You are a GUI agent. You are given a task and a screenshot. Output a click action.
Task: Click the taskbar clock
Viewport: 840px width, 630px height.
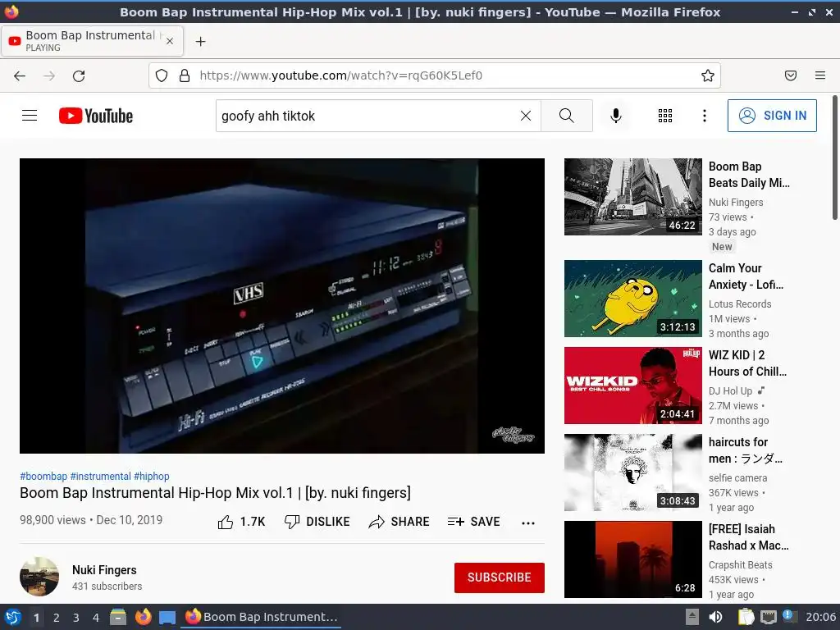coord(820,617)
